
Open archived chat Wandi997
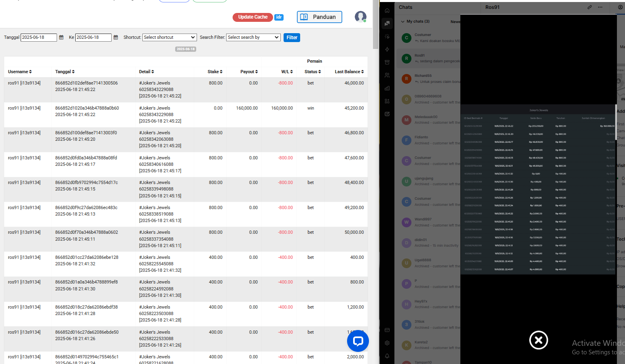click(428, 222)
